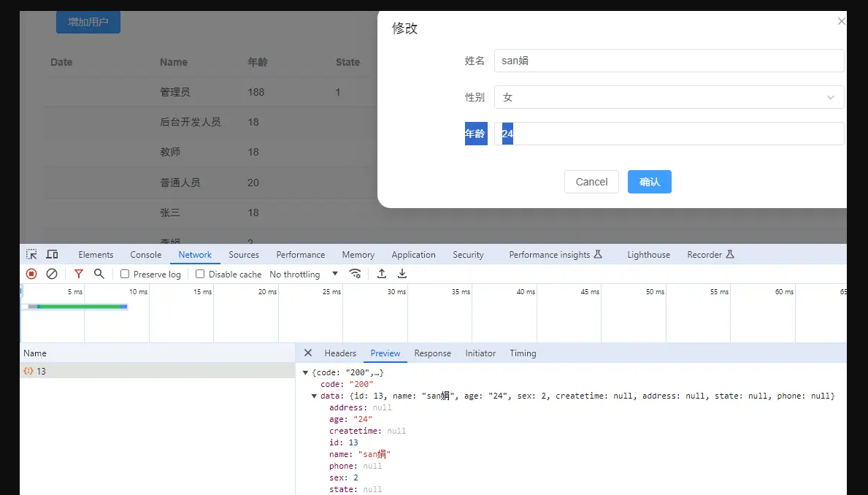Viewport: 868px width, 495px height.
Task: Click the sex: 2 line in preview
Action: pos(344,477)
